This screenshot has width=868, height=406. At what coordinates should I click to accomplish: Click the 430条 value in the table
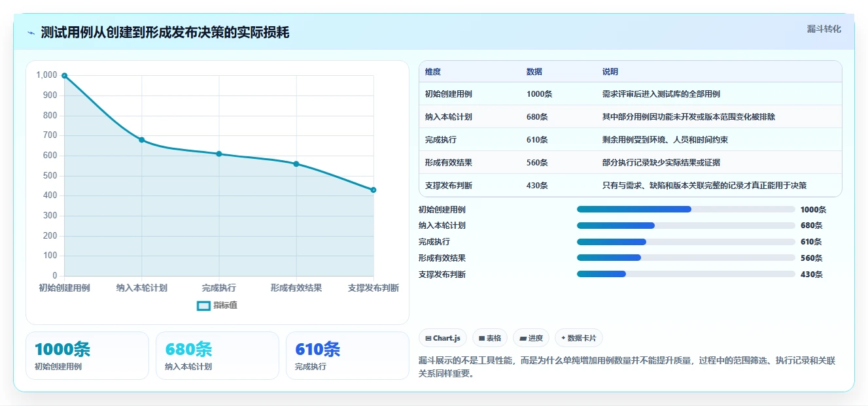pos(538,186)
